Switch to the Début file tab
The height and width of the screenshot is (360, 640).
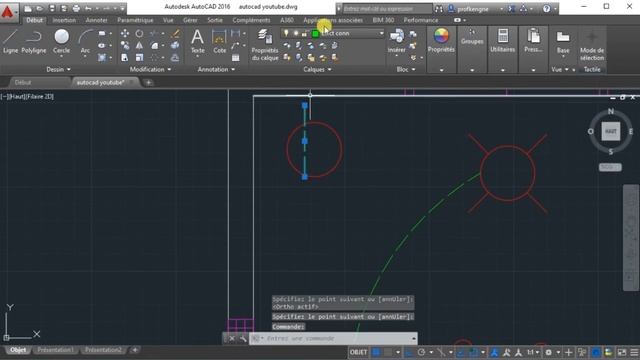(23, 82)
